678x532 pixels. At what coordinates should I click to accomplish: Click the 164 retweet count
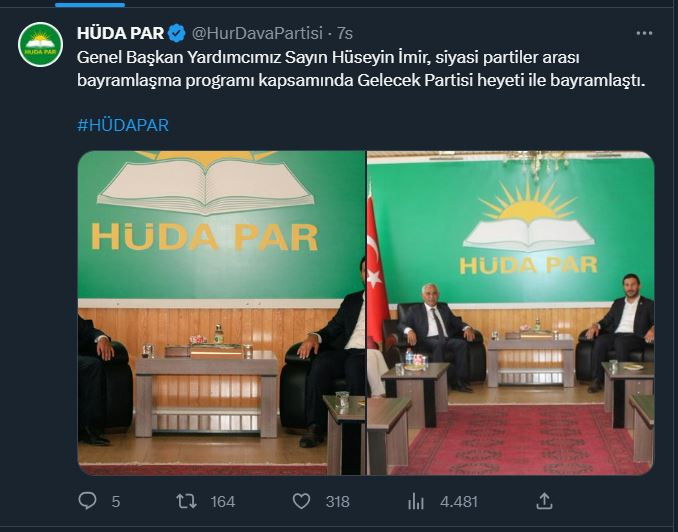(x=223, y=502)
